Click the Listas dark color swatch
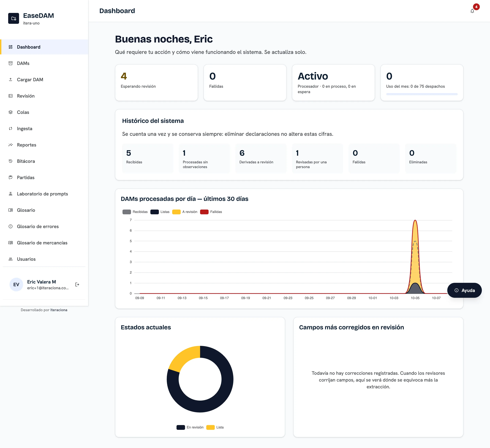 [x=155, y=212]
